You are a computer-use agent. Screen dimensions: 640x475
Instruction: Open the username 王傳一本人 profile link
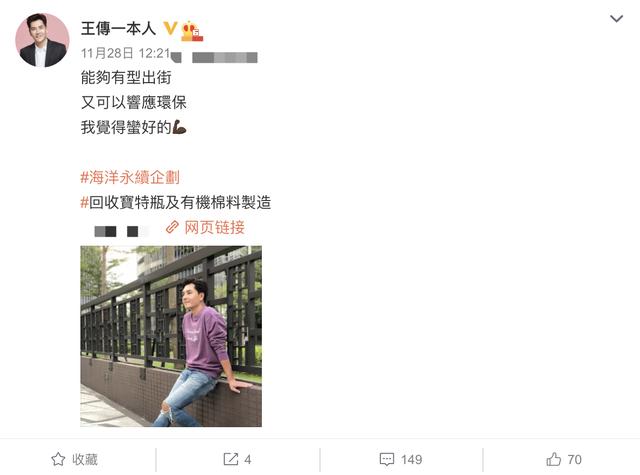(118, 29)
